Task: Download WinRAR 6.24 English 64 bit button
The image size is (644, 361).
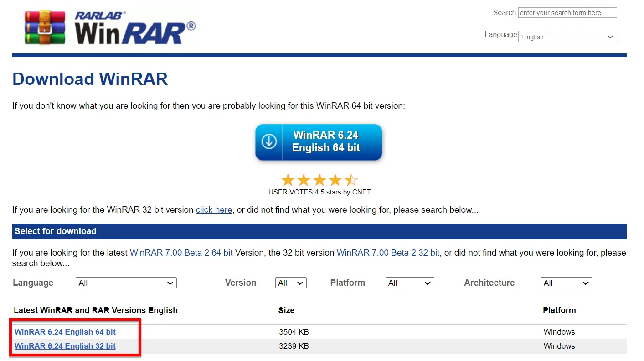Action: pyautogui.click(x=319, y=142)
